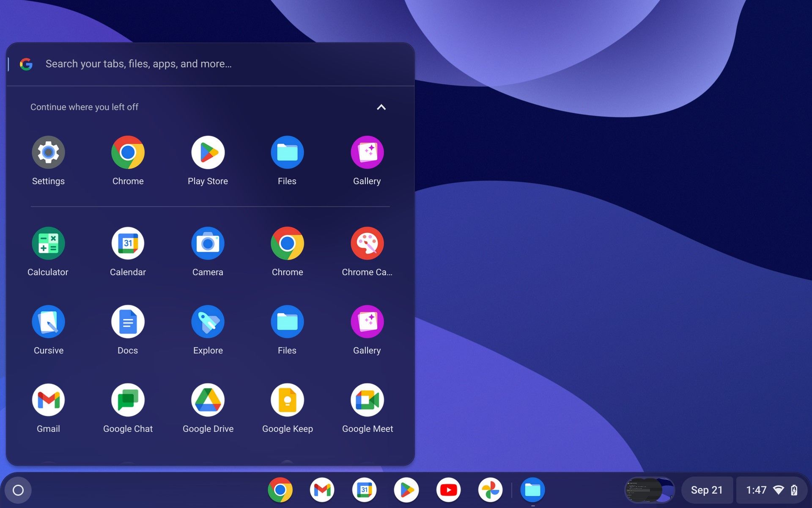
Task: Collapse the Continue where you left off section
Action: click(381, 107)
